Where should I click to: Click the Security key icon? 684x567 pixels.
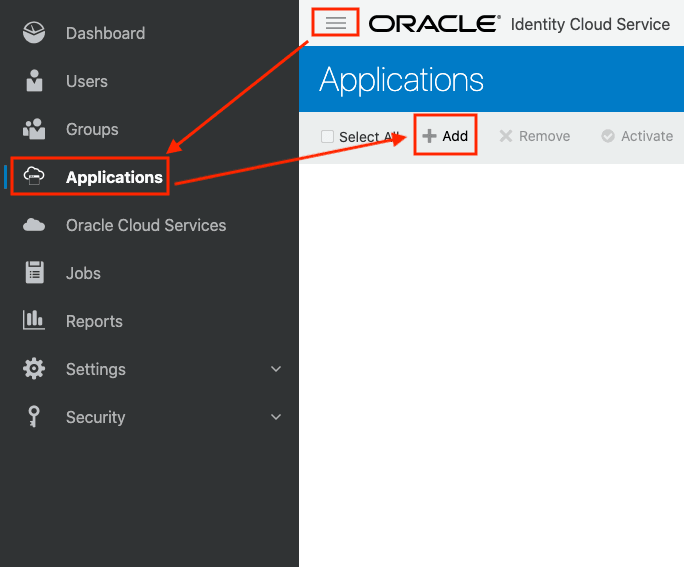pos(33,417)
